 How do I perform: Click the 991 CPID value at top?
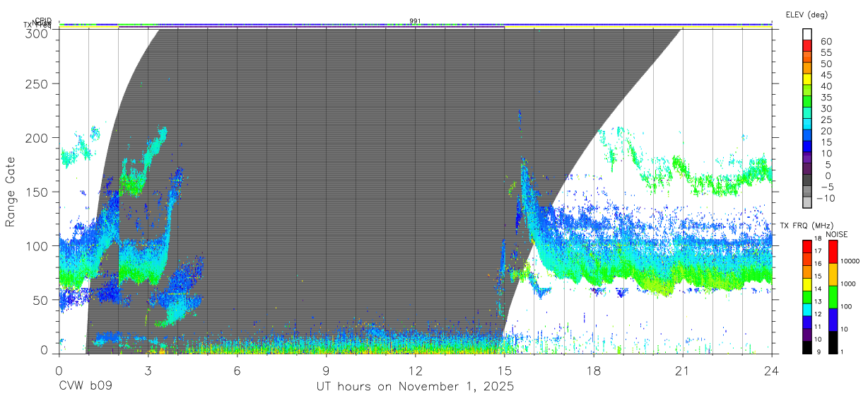coord(415,21)
